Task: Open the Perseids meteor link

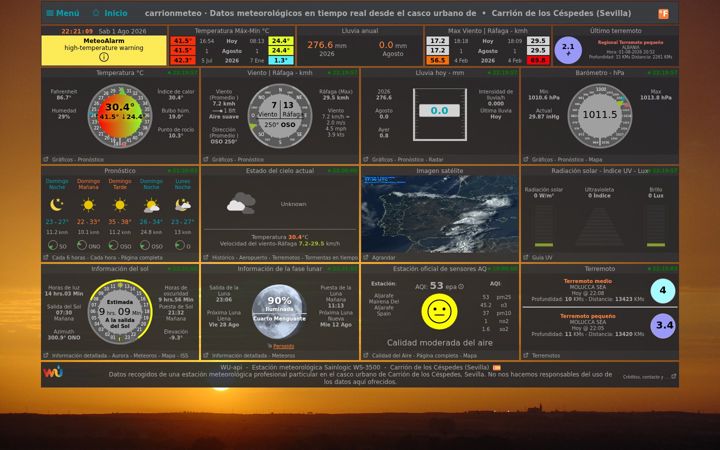Action: click(283, 347)
